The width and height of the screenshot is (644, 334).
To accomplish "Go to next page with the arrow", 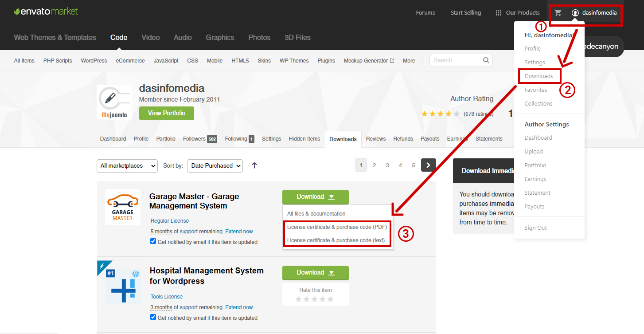I will coord(428,165).
